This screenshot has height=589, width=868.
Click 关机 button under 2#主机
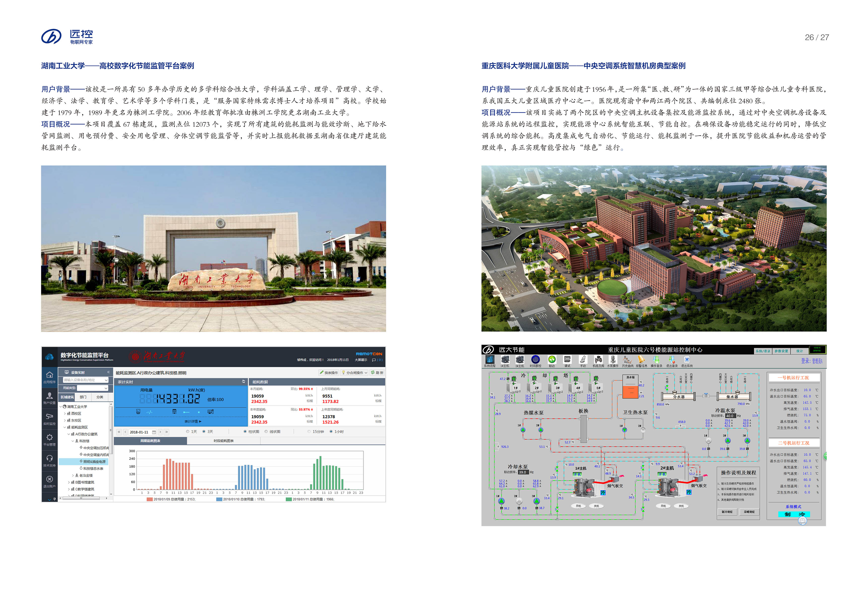681,506
